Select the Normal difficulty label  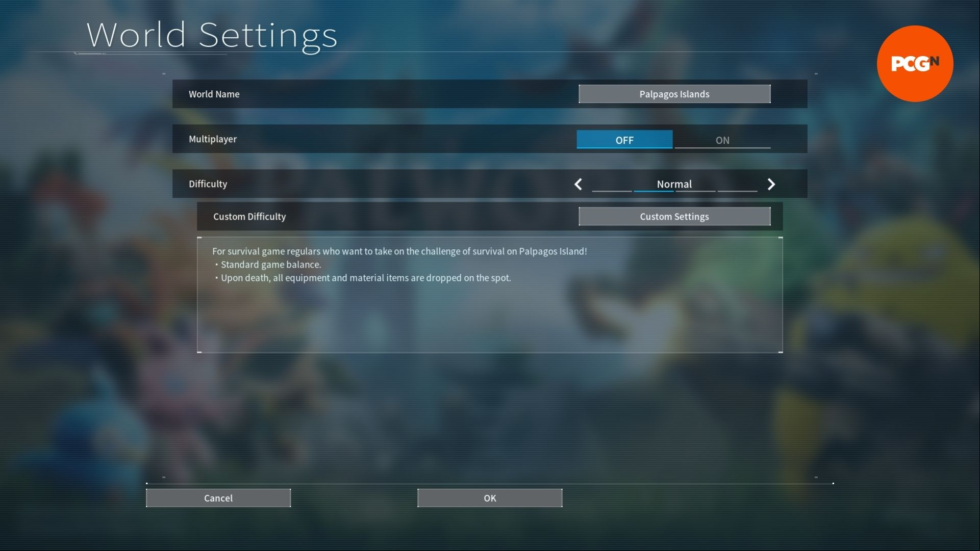(x=674, y=184)
